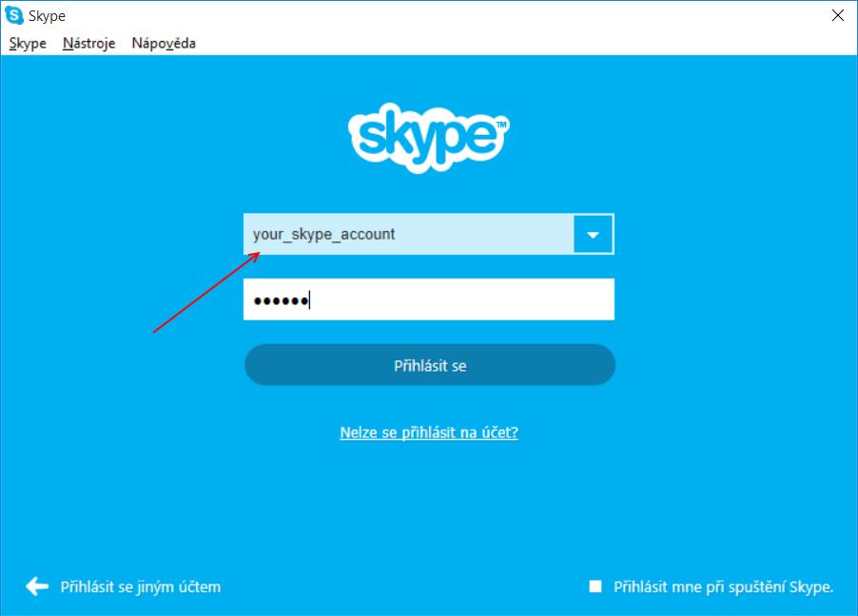Click the Přihlásit se button
The image size is (858, 616).
430,365
